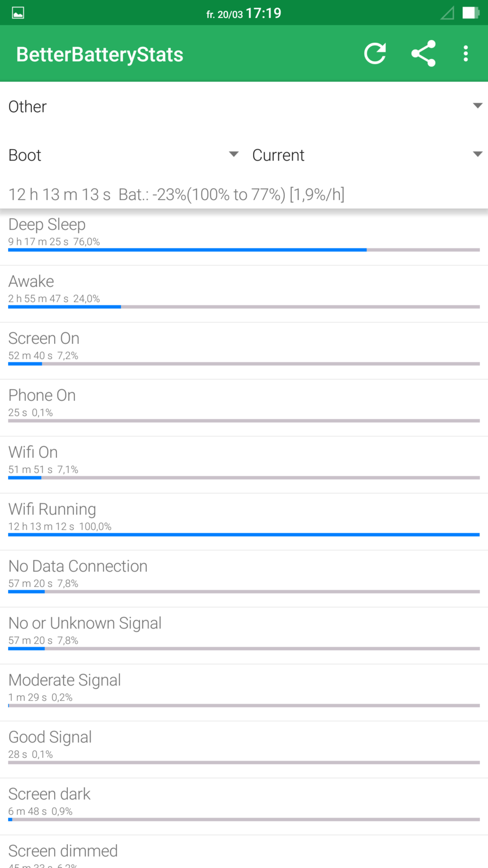This screenshot has height=868, width=488.
Task: Open the Current reference dropdown
Action: [x=367, y=155]
